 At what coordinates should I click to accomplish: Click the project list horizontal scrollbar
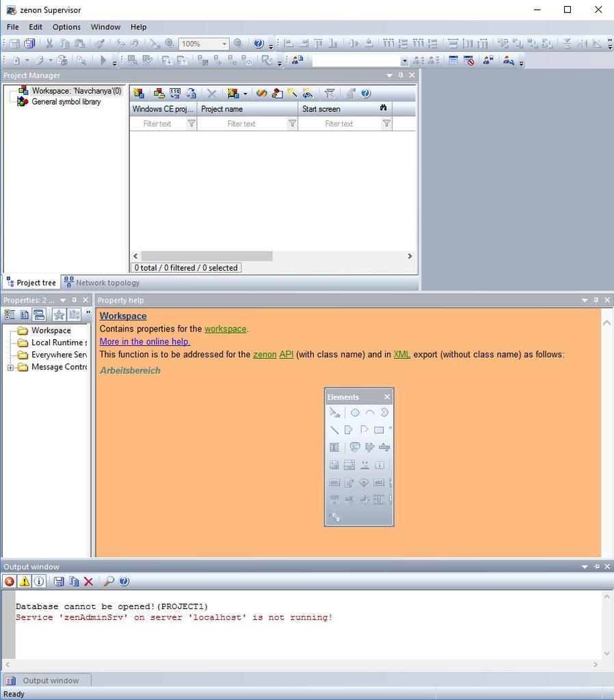point(205,256)
